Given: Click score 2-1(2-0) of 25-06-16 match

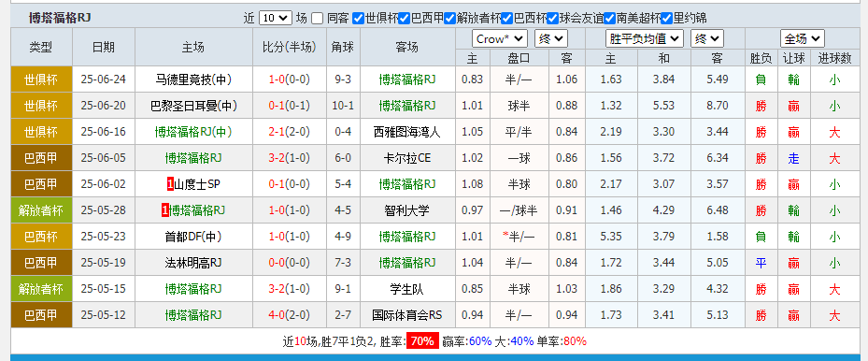Looking at the screenshot, I should point(289,132).
